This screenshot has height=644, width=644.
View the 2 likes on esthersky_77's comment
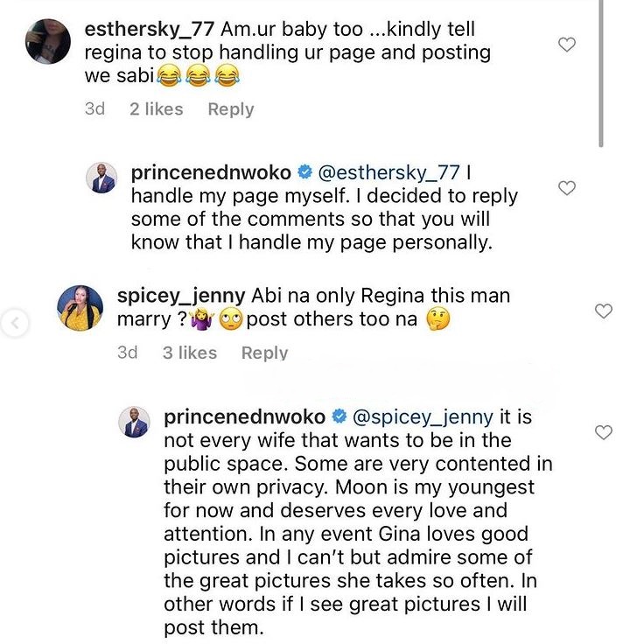pos(156,109)
